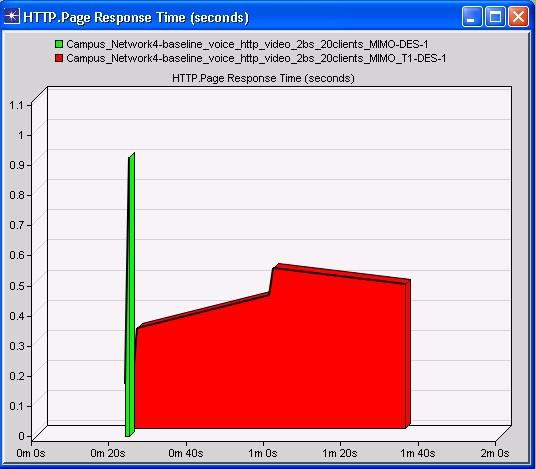This screenshot has height=469, width=536.
Task: Click the 0.2 y-axis label
Action: [16, 376]
